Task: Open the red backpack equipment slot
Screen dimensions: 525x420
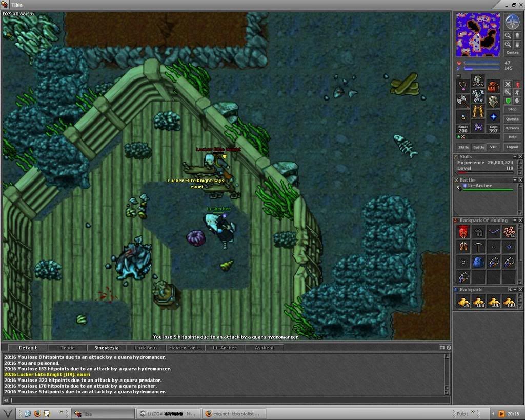Action: [493, 87]
